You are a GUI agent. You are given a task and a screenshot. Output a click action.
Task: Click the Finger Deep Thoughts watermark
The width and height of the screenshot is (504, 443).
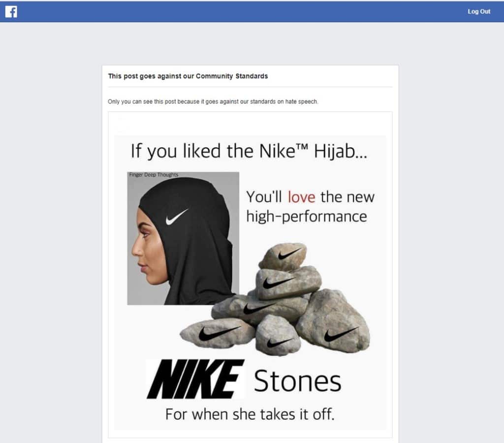pos(154,175)
